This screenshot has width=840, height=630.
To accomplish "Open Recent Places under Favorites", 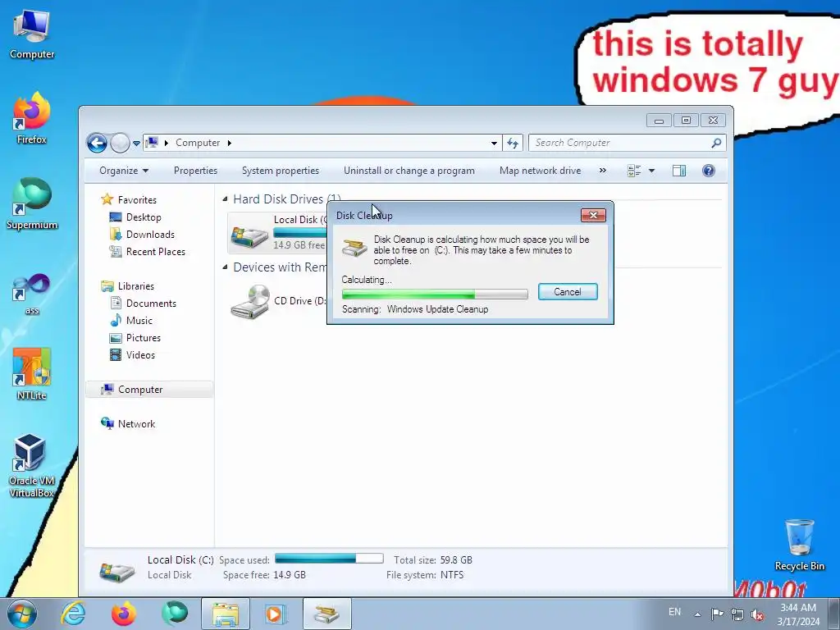I will point(155,251).
